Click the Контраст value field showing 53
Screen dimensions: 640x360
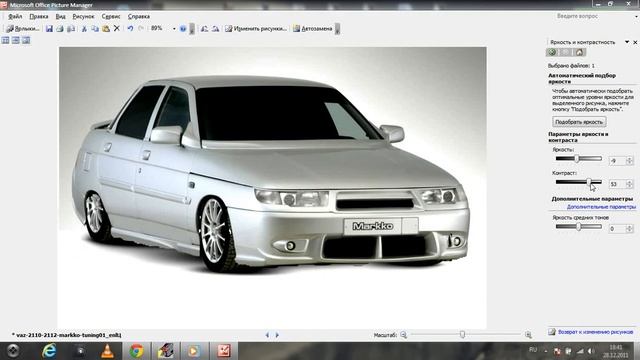616,184
